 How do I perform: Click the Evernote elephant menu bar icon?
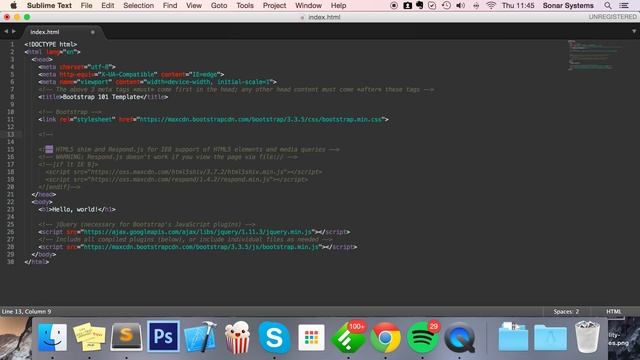(x=420, y=5)
